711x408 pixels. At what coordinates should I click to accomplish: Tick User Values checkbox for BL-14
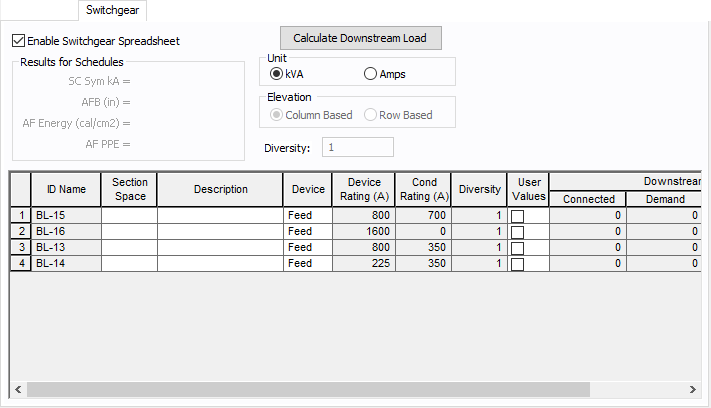[517, 264]
